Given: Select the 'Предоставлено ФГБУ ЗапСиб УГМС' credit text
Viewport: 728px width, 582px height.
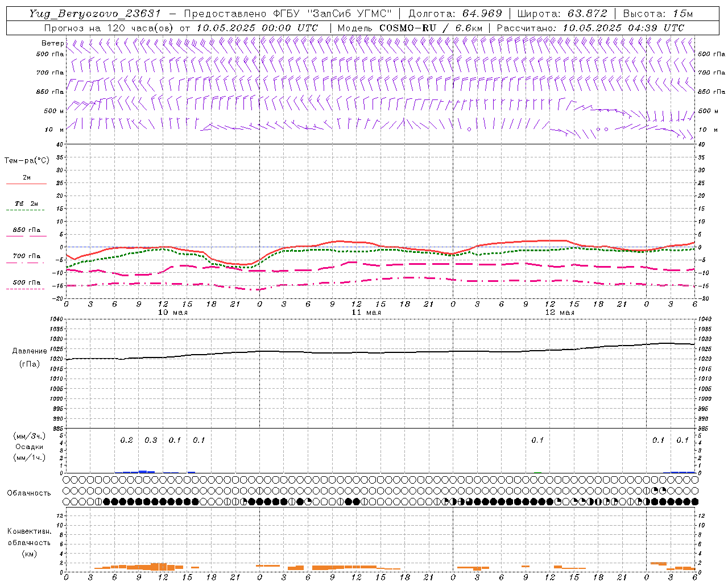Looking at the screenshot, I should tap(288, 14).
